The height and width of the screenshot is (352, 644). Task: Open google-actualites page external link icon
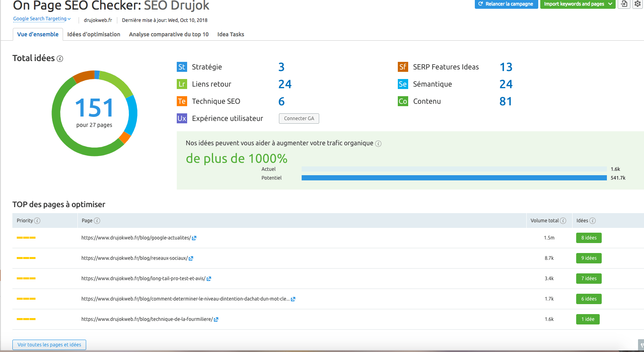194,238
